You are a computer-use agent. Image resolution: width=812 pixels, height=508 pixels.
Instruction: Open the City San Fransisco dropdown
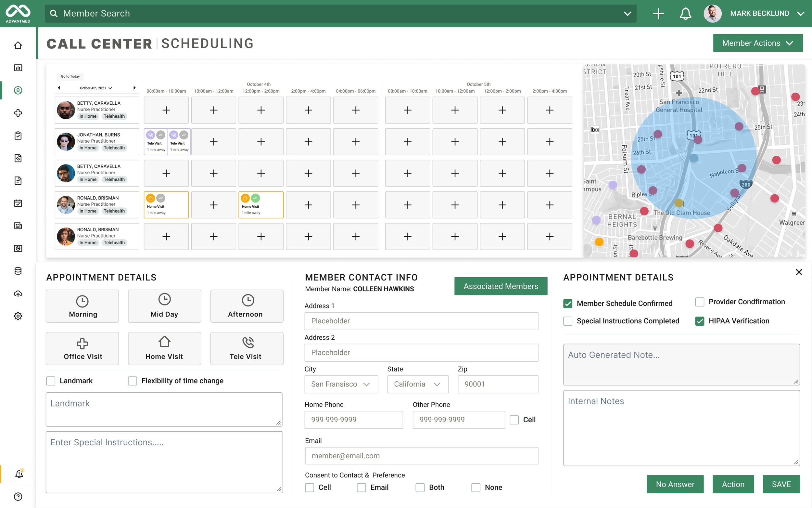(341, 384)
